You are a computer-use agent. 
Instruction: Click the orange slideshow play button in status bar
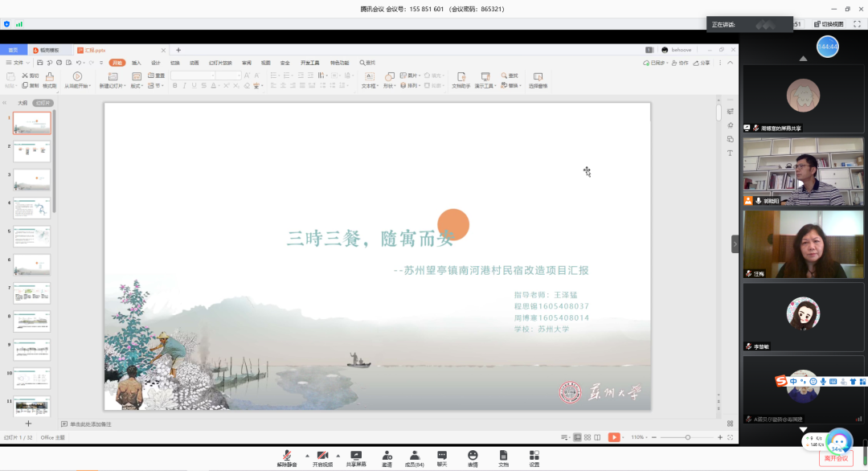point(614,437)
